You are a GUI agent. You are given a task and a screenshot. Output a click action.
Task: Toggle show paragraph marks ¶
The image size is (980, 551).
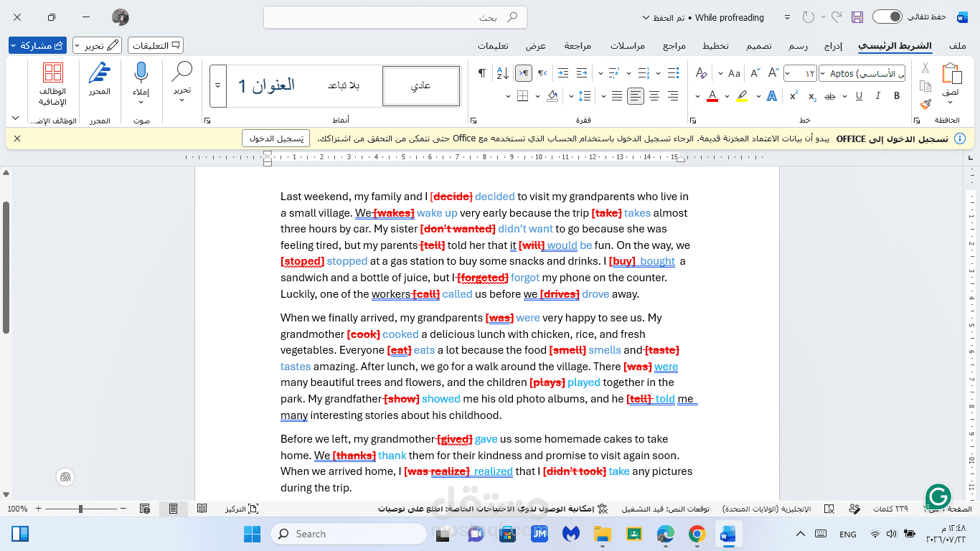482,73
